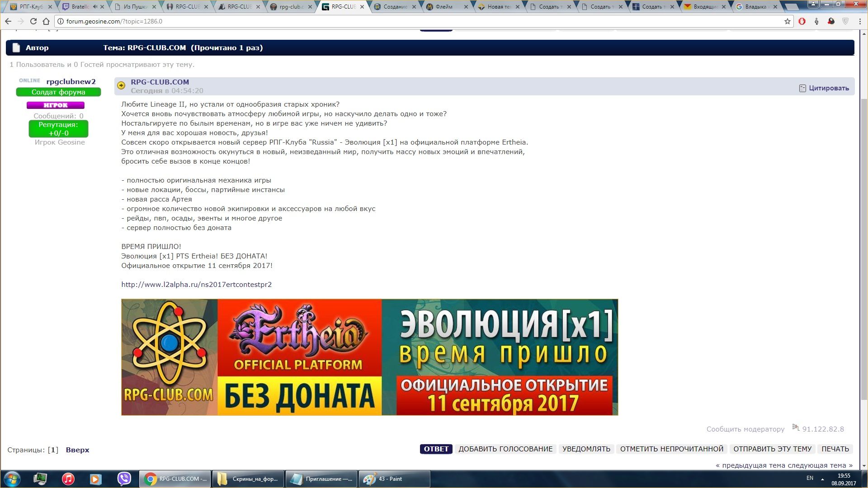Open Скрины_на_фор folder in taskbar
Viewport: 868px width, 488px height.
click(x=248, y=479)
